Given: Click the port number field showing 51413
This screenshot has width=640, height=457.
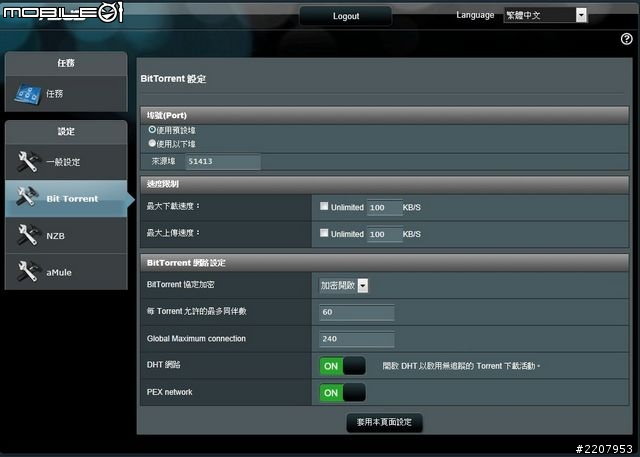Looking at the screenshot, I should click(221, 162).
